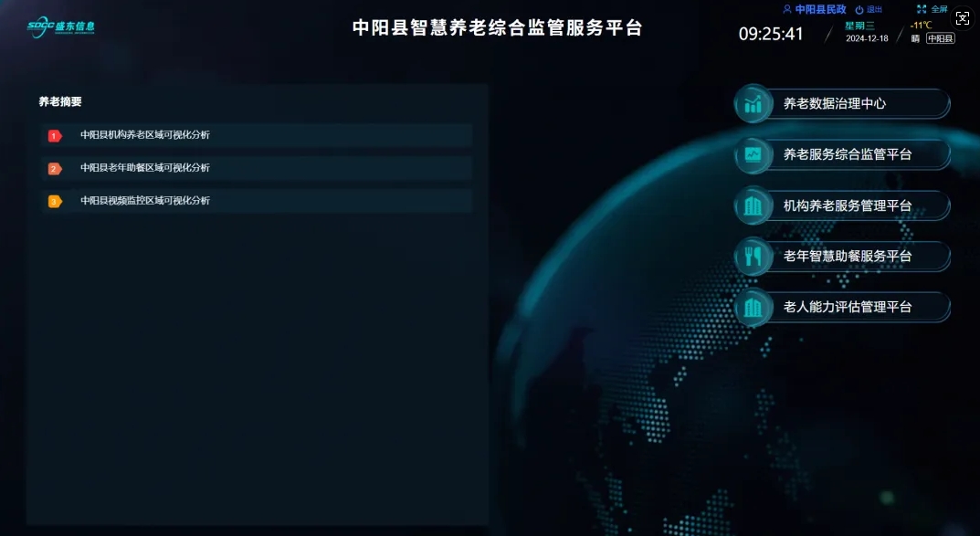
Task: Click the 09:25:41 clock display
Action: point(771,34)
